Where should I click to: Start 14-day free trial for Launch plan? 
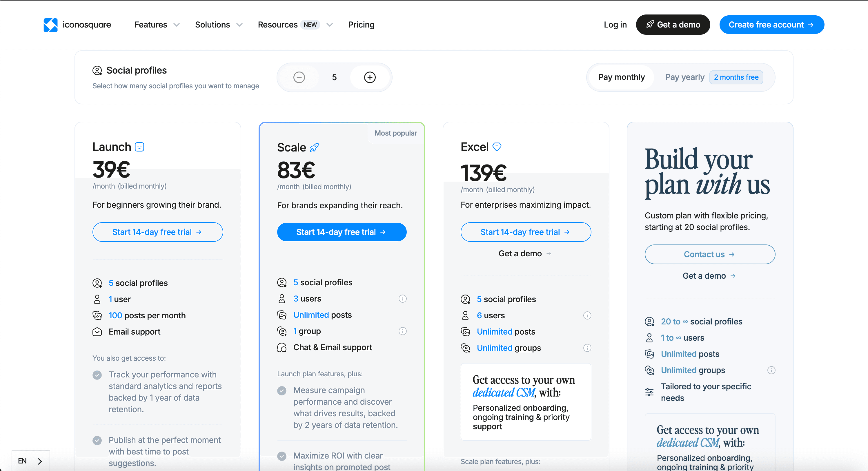(157, 232)
